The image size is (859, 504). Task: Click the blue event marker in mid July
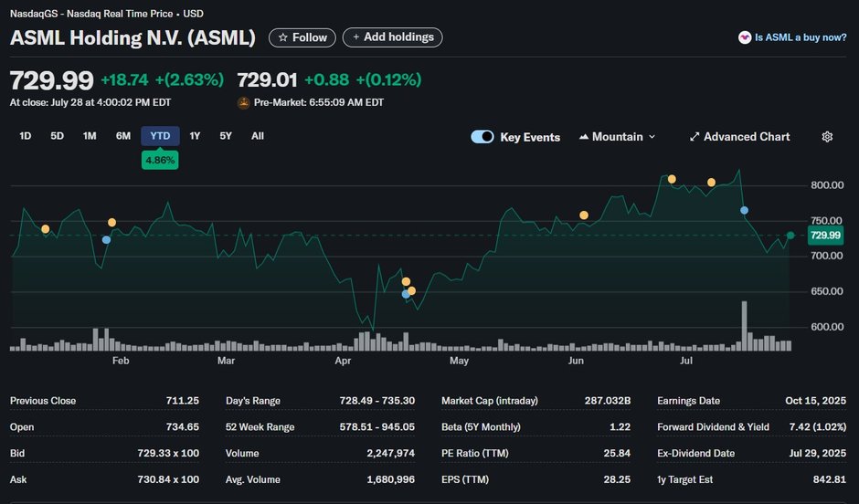coord(744,210)
